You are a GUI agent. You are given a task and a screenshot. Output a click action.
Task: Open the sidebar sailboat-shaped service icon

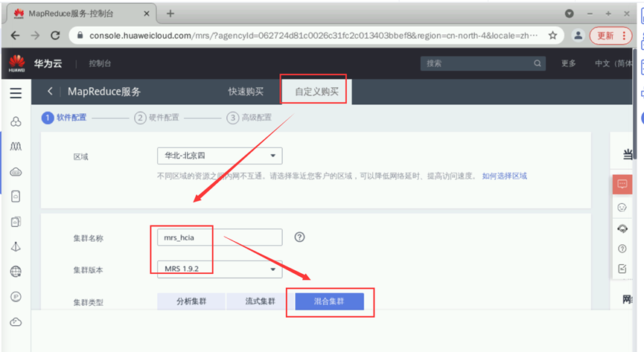[16, 247]
